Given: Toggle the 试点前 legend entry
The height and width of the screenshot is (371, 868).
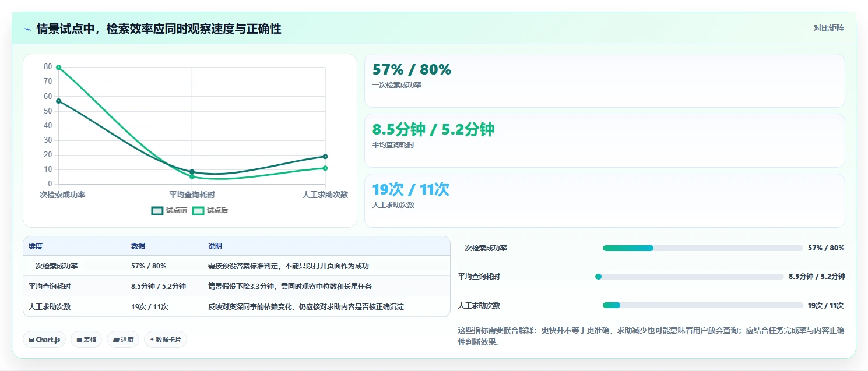Looking at the screenshot, I should 169,210.
